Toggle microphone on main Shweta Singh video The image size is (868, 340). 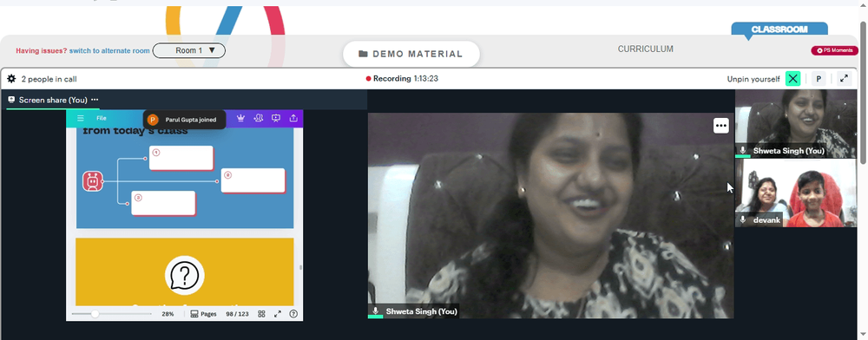click(x=375, y=311)
